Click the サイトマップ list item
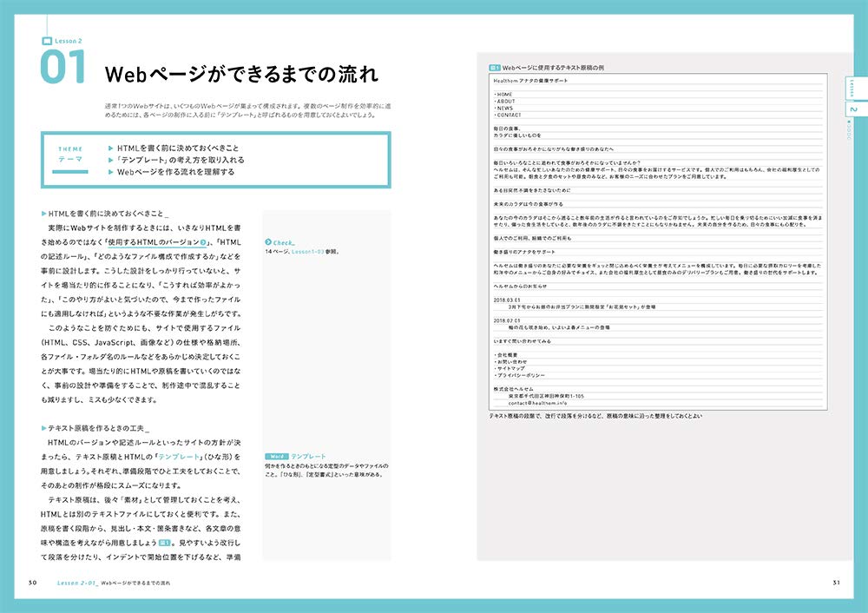The image size is (868, 613). click(x=510, y=368)
